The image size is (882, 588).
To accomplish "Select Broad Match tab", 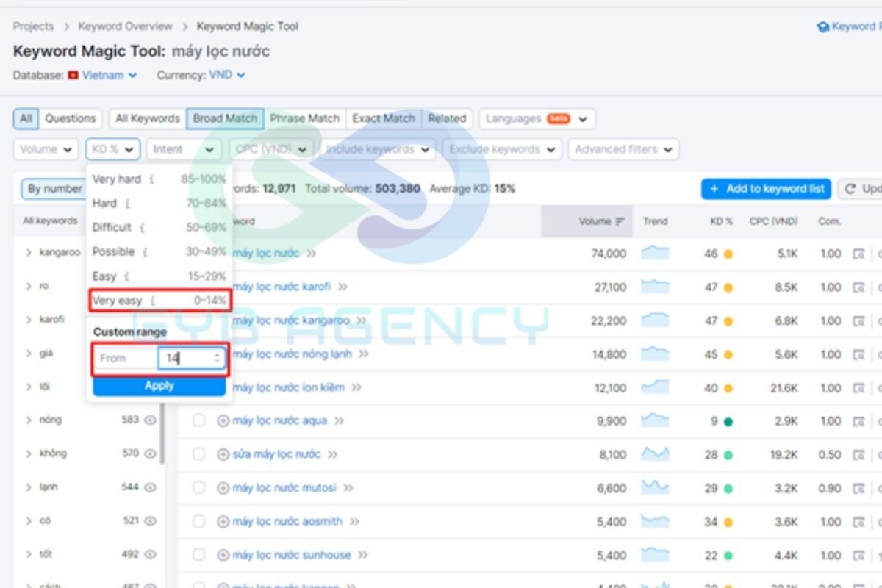I will pyautogui.click(x=225, y=118).
